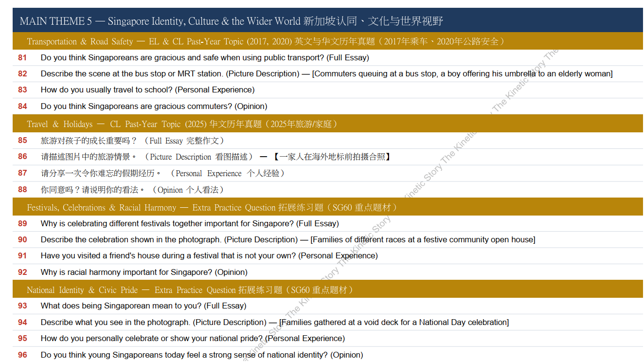644x362 pixels.
Task: Select question 93 'What does being Singaporean mean'
Action: point(143,306)
